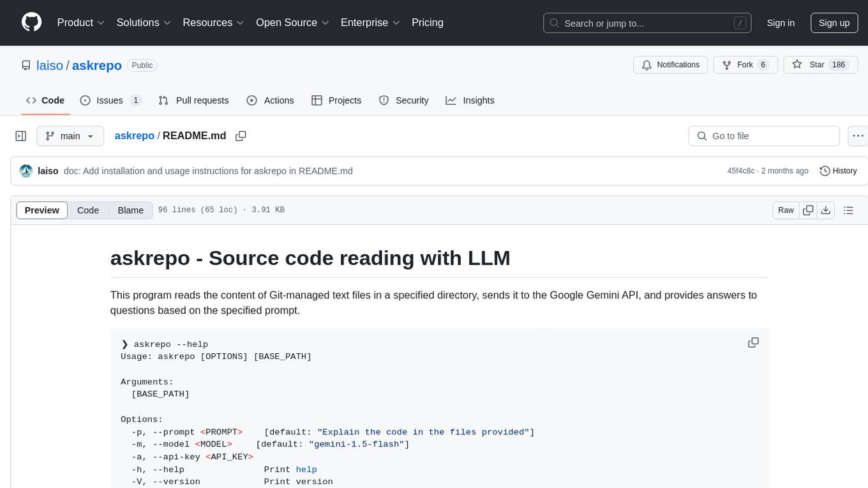Copy the askrepo --help code block
This screenshot has height=488, width=868.
click(x=753, y=343)
